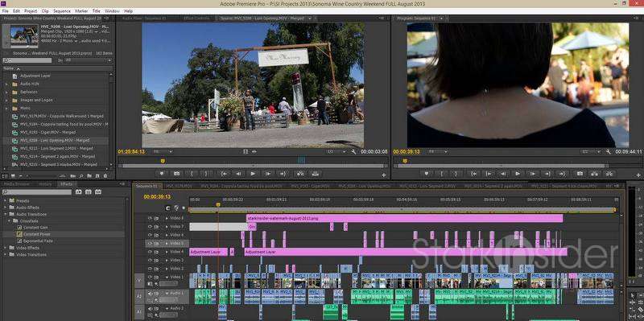
Task: Toggle Snap magnet icon in timeline
Action: point(168,208)
